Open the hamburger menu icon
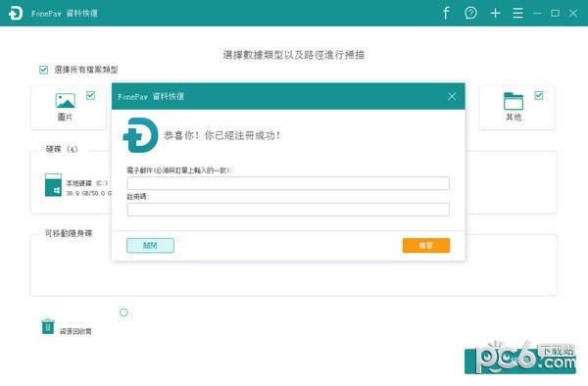The image size is (588, 386). tap(517, 13)
